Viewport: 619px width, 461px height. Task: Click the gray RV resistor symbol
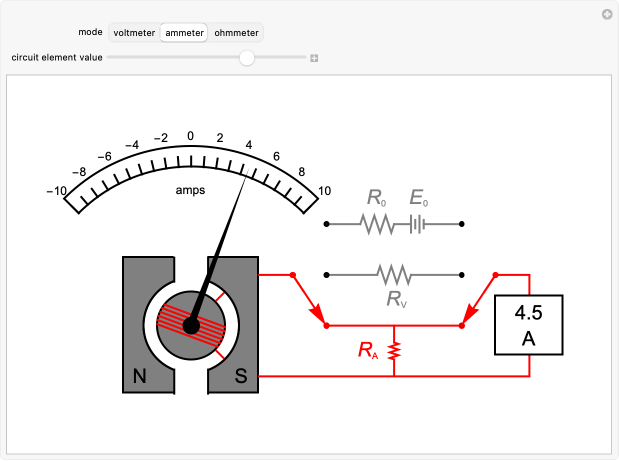(x=394, y=273)
